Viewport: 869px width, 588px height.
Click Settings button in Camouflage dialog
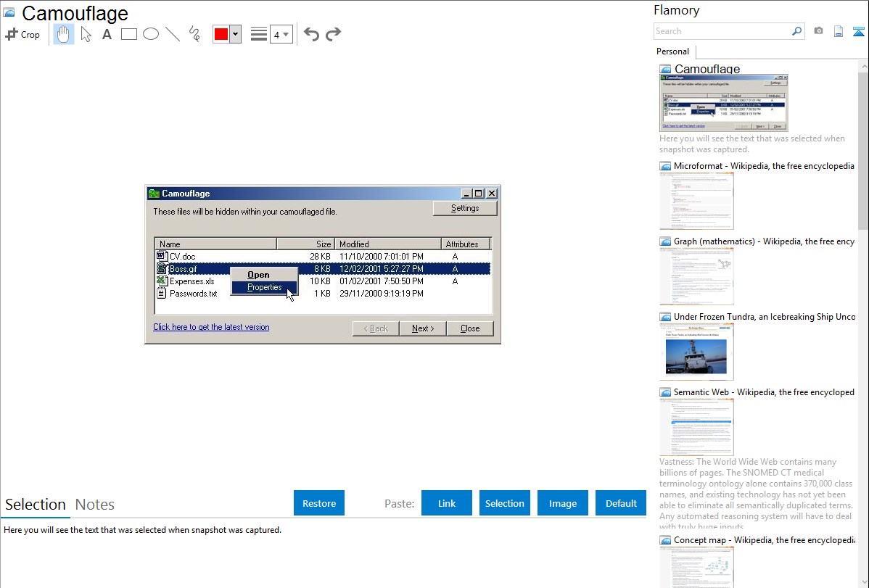[x=465, y=208]
